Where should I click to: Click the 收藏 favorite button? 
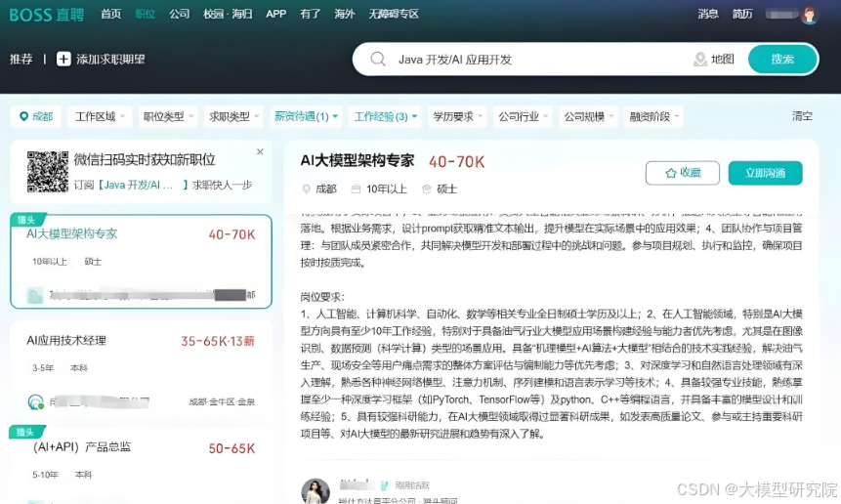click(x=682, y=173)
